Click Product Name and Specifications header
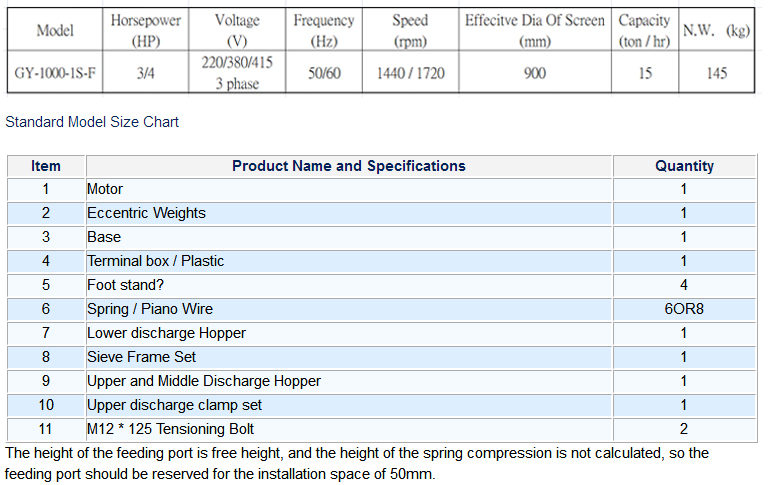The image size is (775, 485). 349,166
